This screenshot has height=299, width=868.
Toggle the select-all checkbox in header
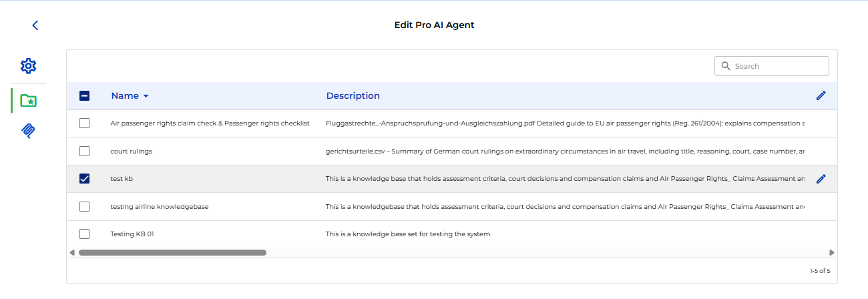click(85, 95)
